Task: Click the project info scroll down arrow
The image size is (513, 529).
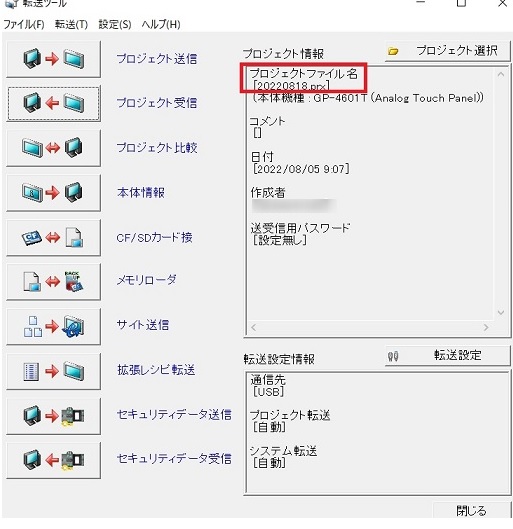Action: (x=501, y=313)
